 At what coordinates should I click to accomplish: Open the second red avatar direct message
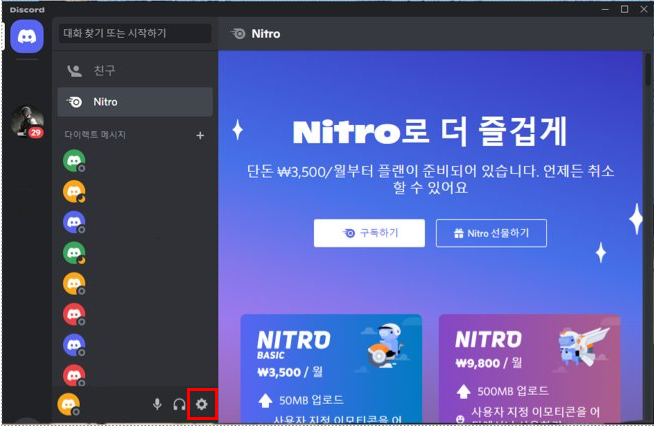74,376
